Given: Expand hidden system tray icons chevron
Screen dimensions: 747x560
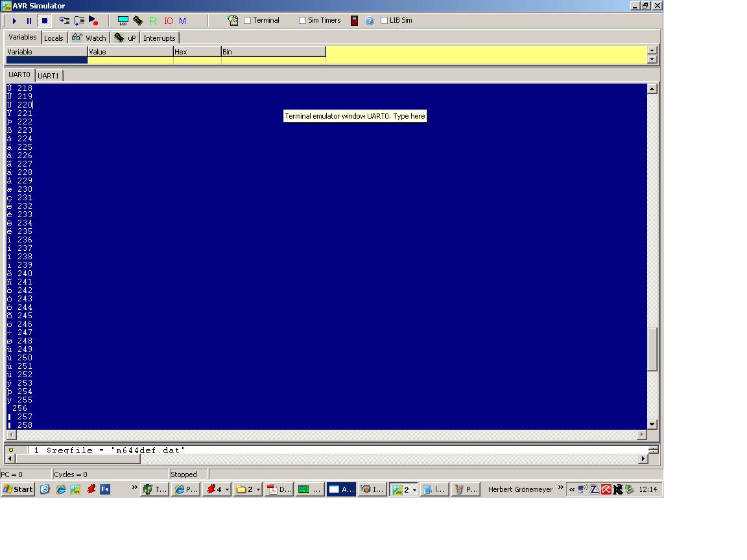Looking at the screenshot, I should [571, 489].
